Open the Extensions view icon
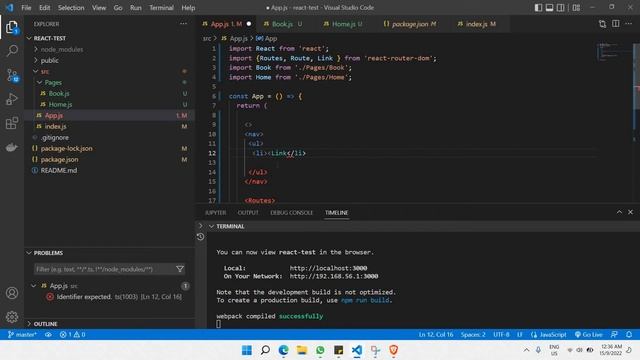 pos(12,123)
